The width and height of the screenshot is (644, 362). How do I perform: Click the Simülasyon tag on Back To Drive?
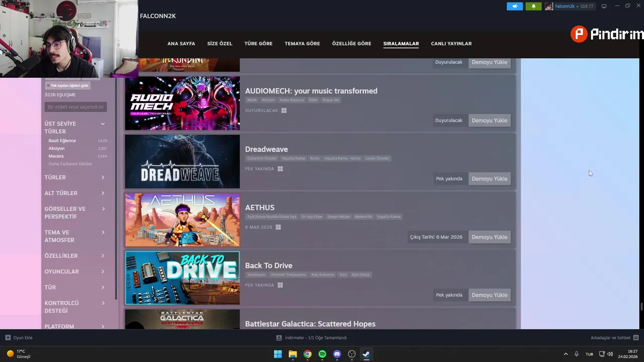pyautogui.click(x=256, y=275)
